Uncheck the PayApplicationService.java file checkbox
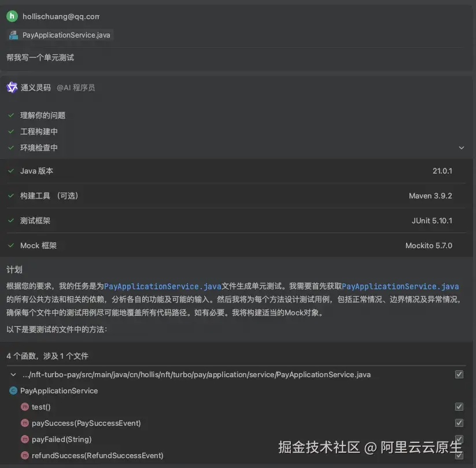 point(459,374)
